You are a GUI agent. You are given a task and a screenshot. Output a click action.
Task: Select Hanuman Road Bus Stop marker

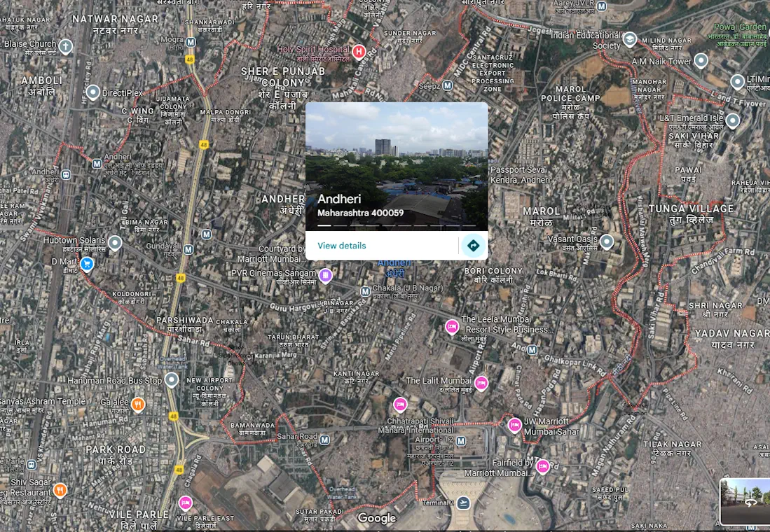pyautogui.click(x=172, y=380)
